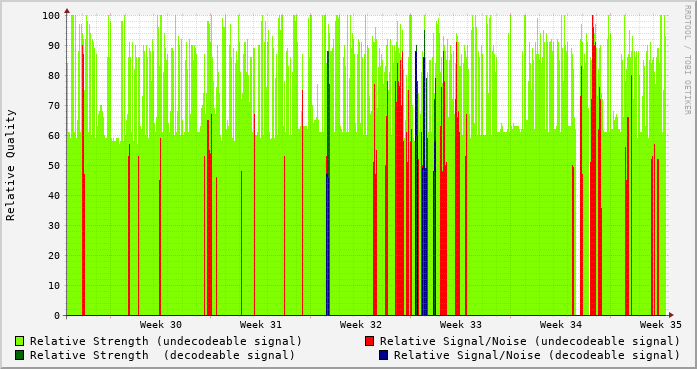Click the arrow at x-axis right end
Image resolution: width=697 pixels, height=369 pixels.
pos(671,315)
